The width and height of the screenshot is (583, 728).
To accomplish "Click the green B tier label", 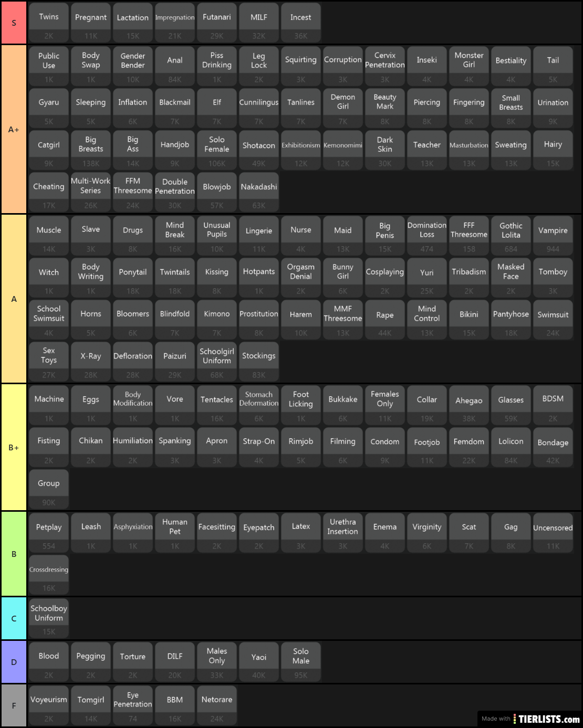I will point(14,554).
